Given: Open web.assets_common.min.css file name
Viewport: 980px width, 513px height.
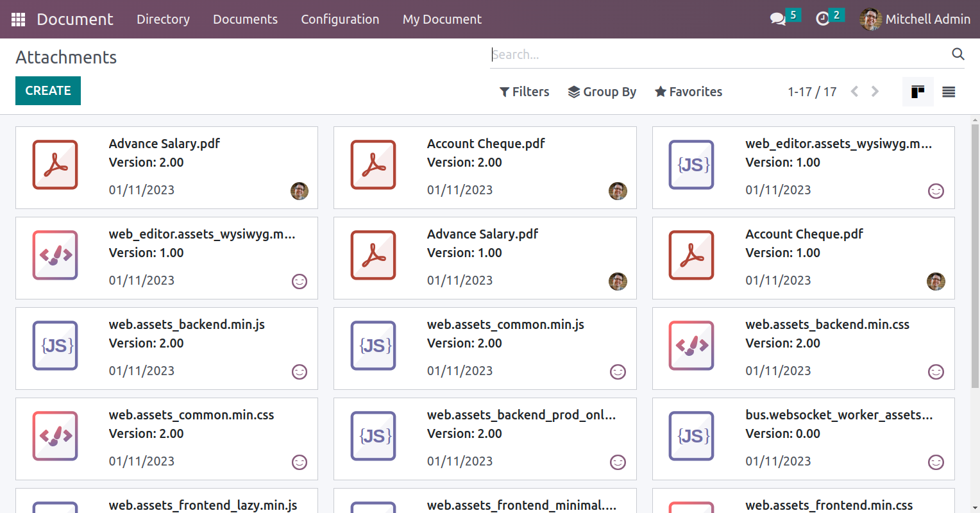Looking at the screenshot, I should [x=191, y=415].
